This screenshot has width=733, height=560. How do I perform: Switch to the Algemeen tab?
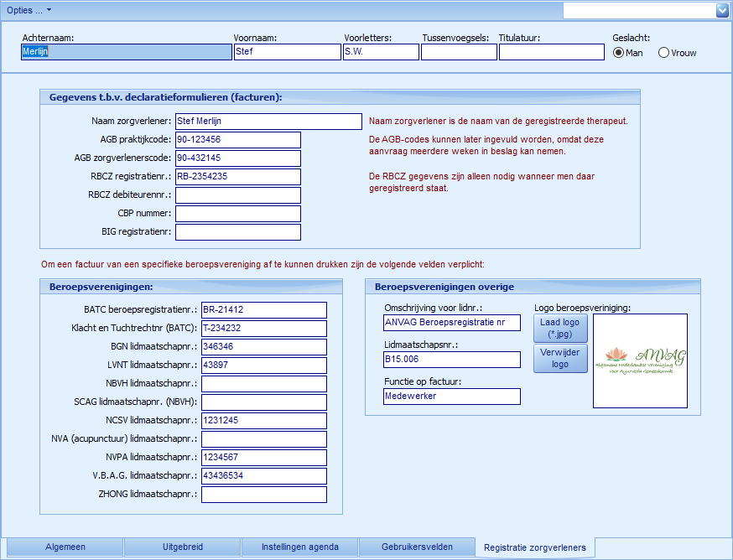(65, 547)
